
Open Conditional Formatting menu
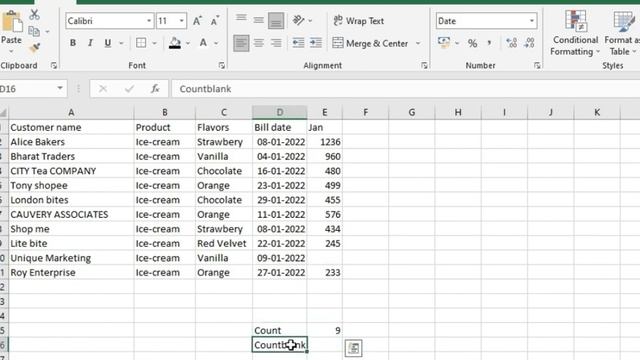[575, 33]
